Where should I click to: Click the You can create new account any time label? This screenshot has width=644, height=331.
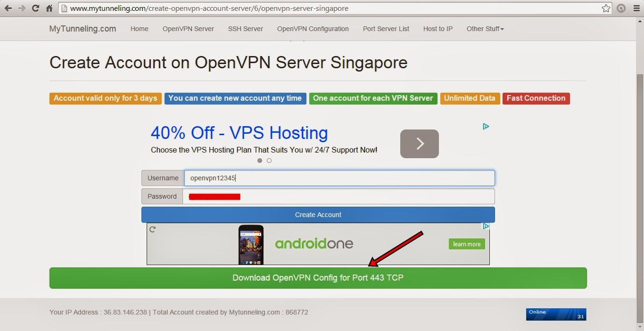click(235, 98)
